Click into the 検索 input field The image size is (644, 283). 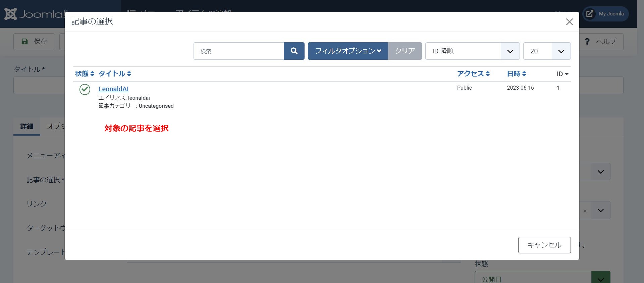[238, 51]
